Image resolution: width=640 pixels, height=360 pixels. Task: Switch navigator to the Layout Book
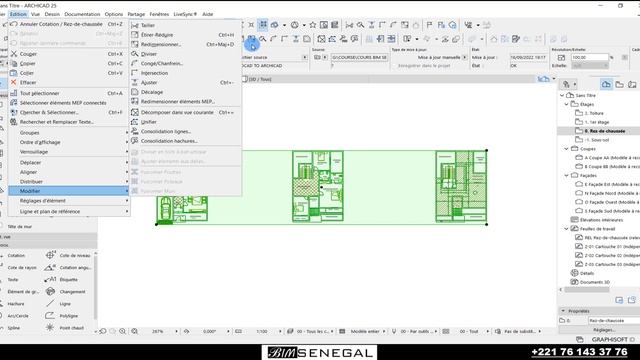[632, 84]
